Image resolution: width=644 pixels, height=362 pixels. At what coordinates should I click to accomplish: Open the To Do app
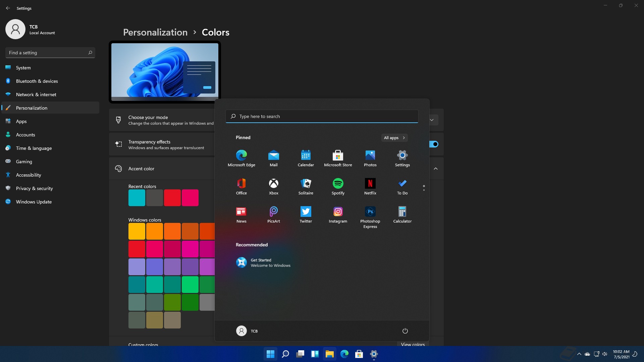click(402, 186)
